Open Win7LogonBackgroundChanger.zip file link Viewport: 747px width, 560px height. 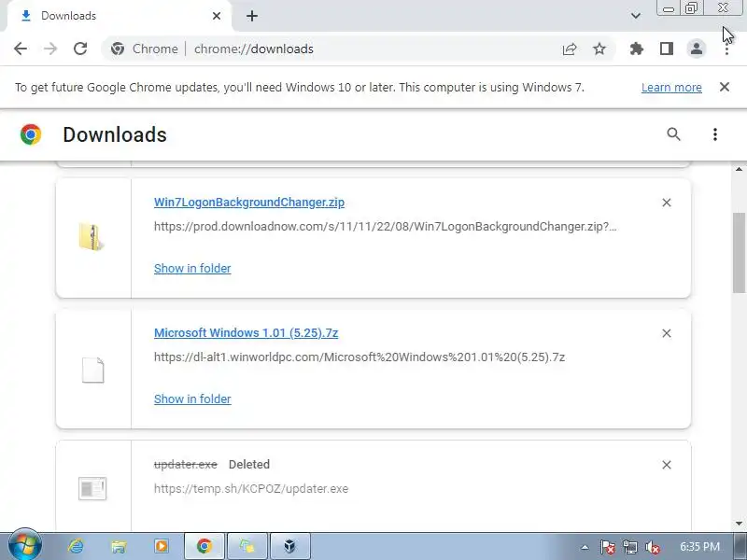249,202
